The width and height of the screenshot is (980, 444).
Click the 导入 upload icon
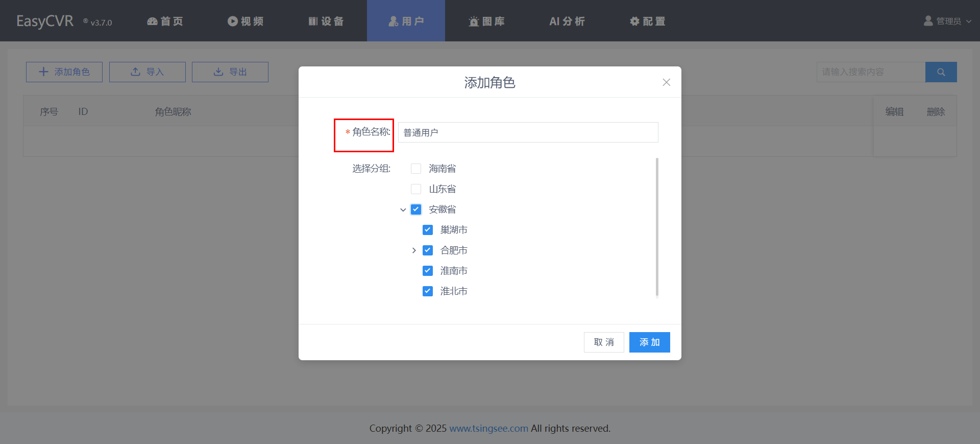pos(135,72)
